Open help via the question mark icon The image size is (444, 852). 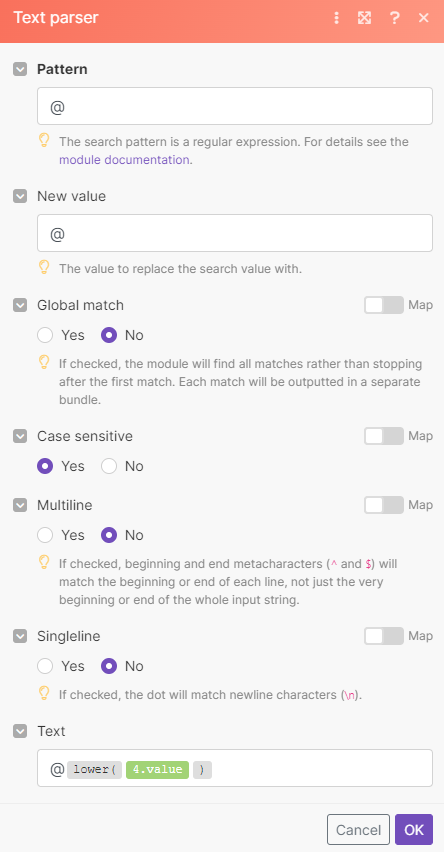tap(395, 18)
